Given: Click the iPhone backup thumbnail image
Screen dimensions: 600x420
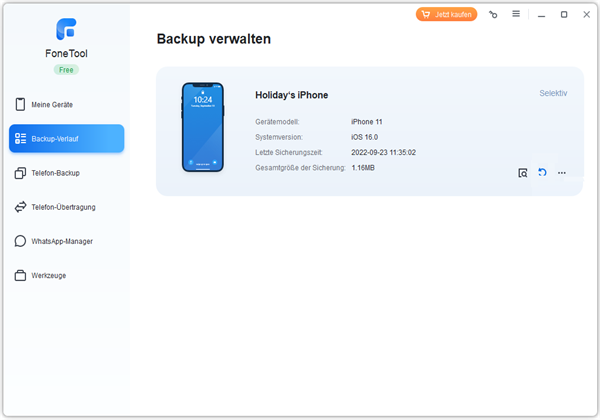Looking at the screenshot, I should point(202,127).
